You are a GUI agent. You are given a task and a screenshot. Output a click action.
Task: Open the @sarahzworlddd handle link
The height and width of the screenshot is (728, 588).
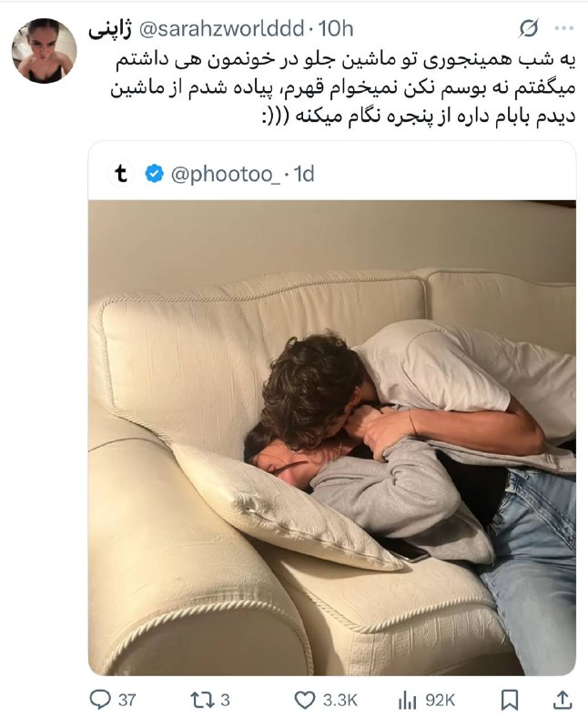click(221, 29)
